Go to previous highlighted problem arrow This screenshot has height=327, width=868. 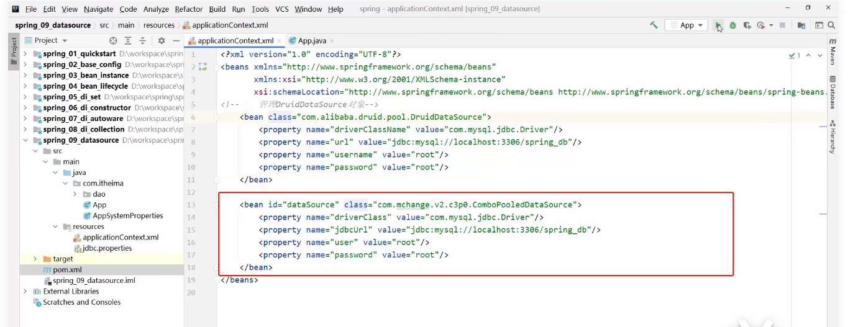point(809,55)
